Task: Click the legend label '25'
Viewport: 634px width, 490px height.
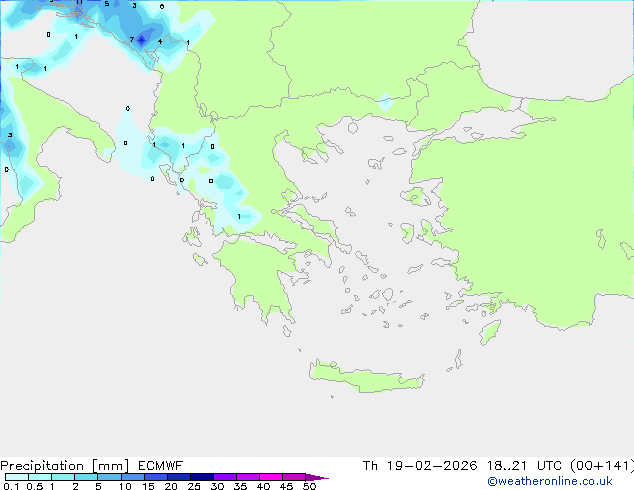Action: [x=194, y=486]
